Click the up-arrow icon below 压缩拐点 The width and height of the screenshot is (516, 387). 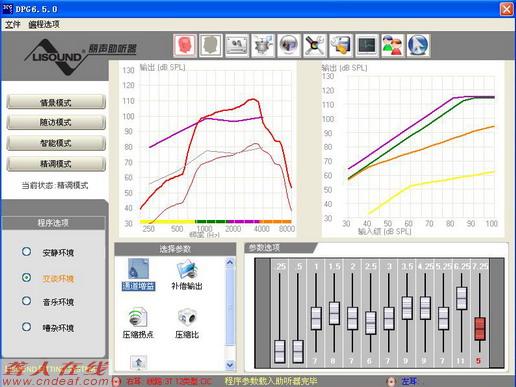pos(139,362)
